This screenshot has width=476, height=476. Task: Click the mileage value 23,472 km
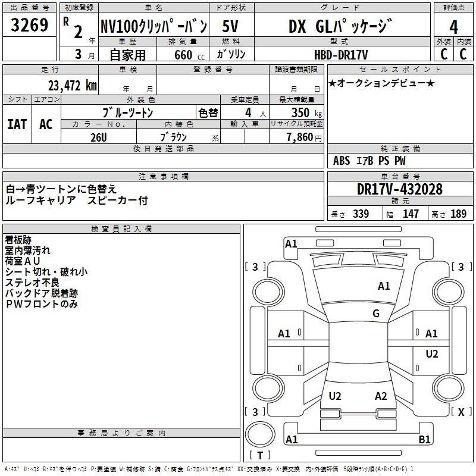[x=72, y=85]
